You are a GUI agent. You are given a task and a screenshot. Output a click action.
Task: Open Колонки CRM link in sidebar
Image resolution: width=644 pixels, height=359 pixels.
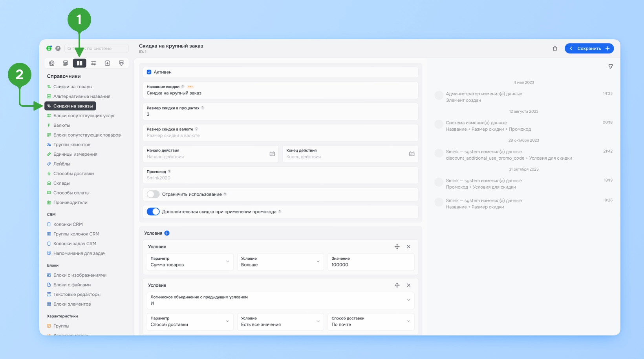(x=68, y=224)
